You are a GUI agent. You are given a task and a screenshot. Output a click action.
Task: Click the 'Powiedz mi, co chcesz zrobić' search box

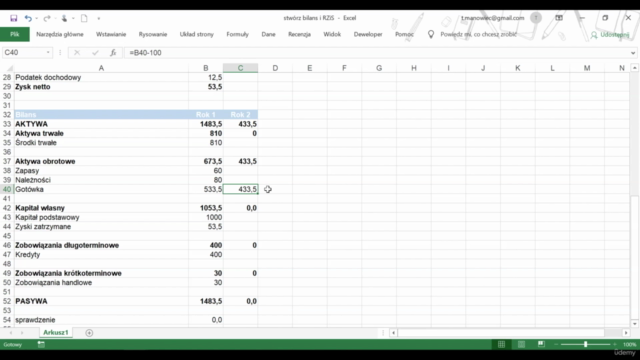478,34
